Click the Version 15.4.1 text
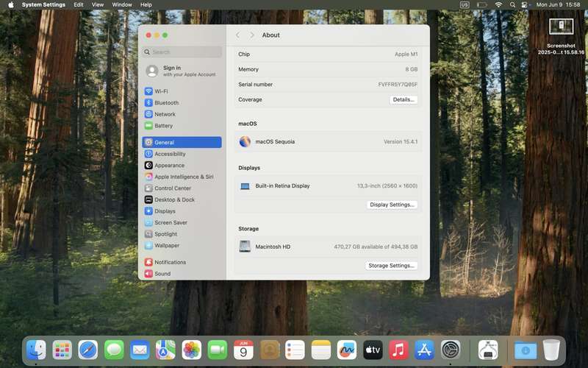 click(x=401, y=141)
